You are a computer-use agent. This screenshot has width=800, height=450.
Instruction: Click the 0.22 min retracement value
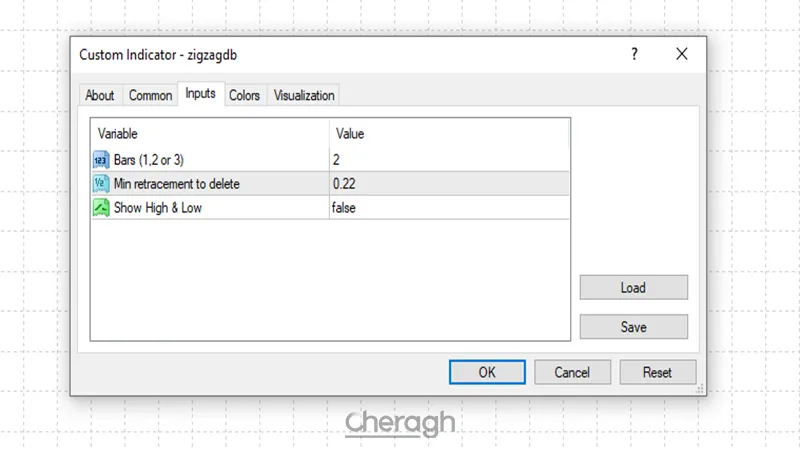click(x=448, y=184)
